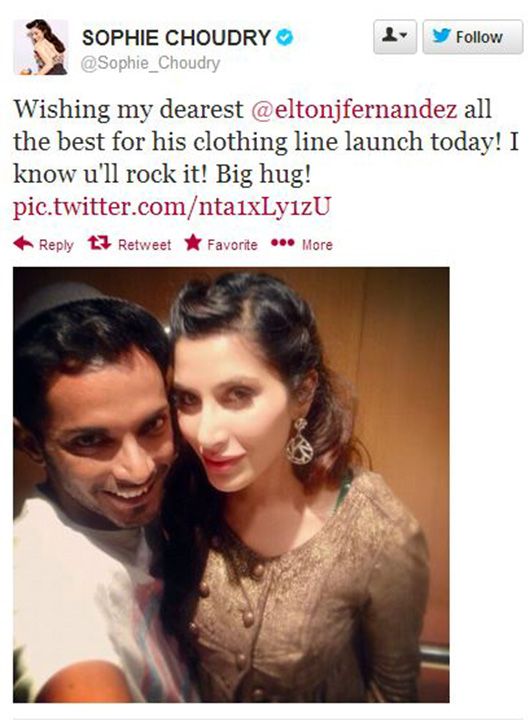Screen dimensions: 530x720
Task: Click the Reply text label
Action: [56, 245]
